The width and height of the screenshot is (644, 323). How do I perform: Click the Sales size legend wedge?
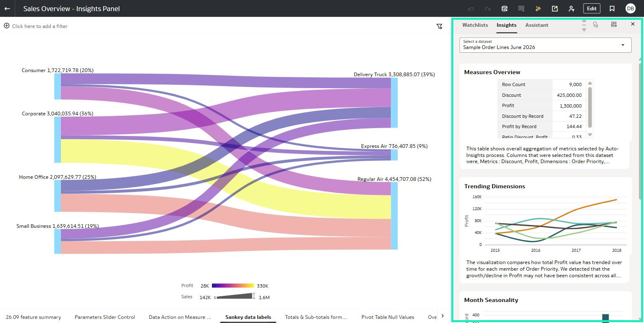(x=234, y=296)
